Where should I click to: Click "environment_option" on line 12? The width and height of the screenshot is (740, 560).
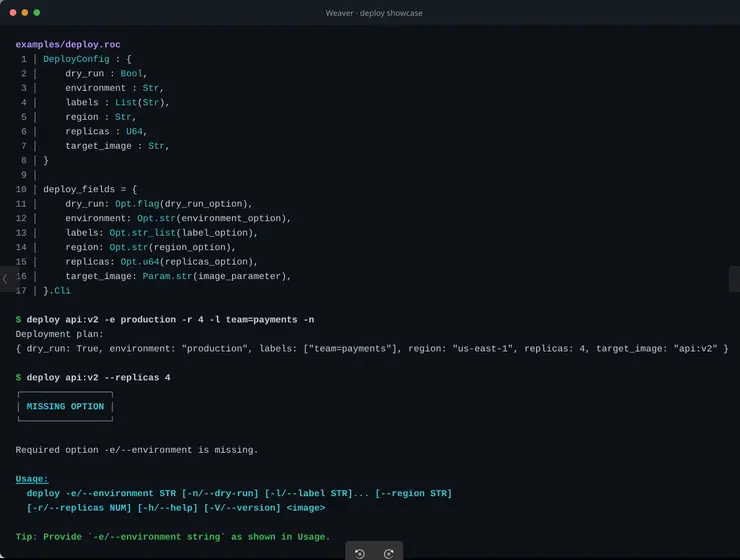click(x=231, y=218)
